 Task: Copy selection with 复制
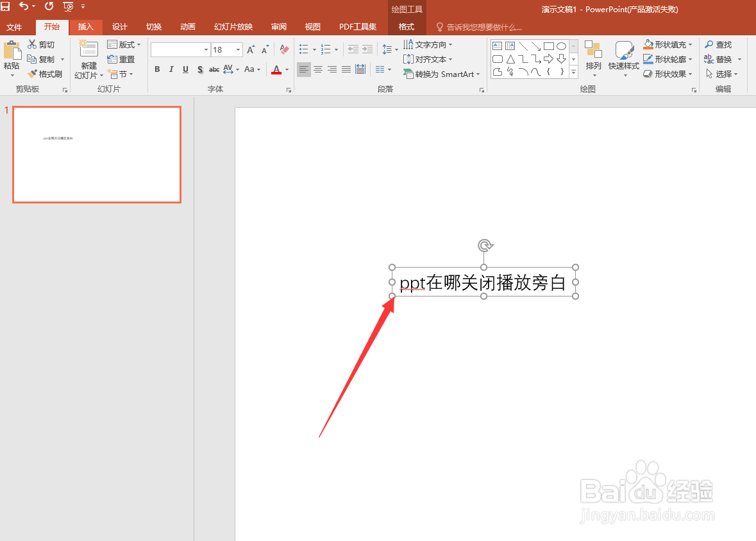[41, 59]
